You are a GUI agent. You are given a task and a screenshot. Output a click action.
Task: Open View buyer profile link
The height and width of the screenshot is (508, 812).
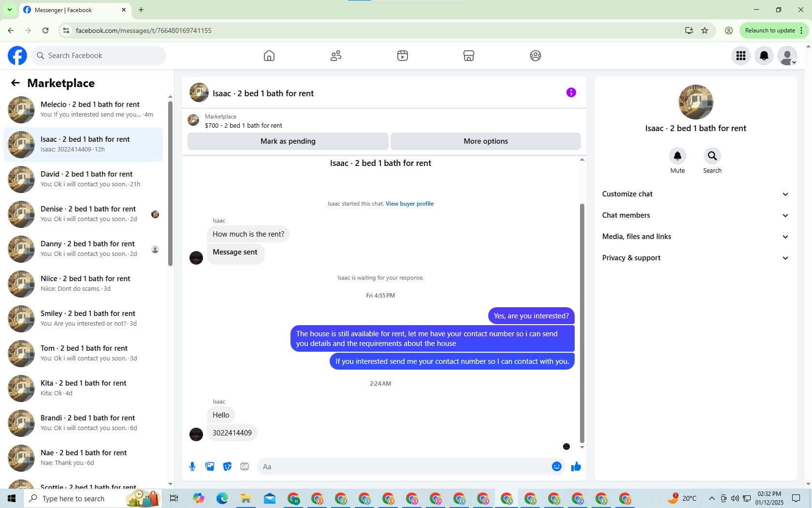(x=409, y=204)
